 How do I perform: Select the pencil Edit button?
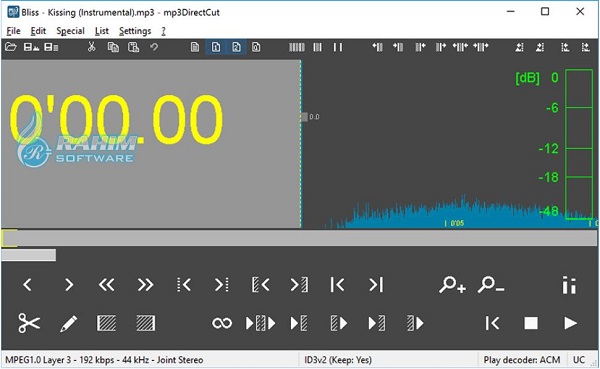click(x=68, y=323)
